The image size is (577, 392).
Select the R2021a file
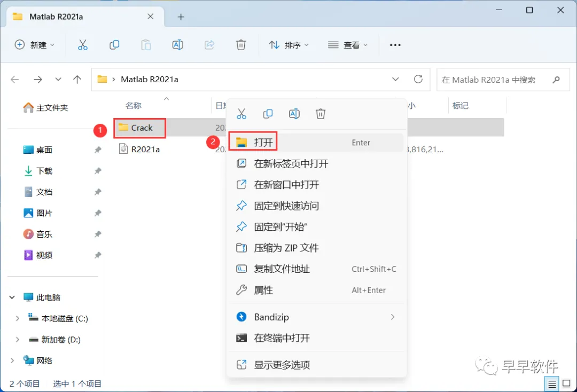coord(139,149)
